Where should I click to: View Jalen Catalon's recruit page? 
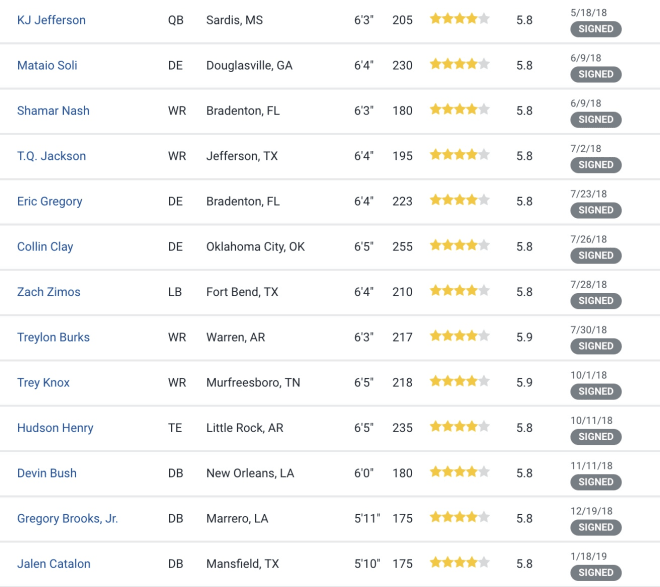pos(53,564)
